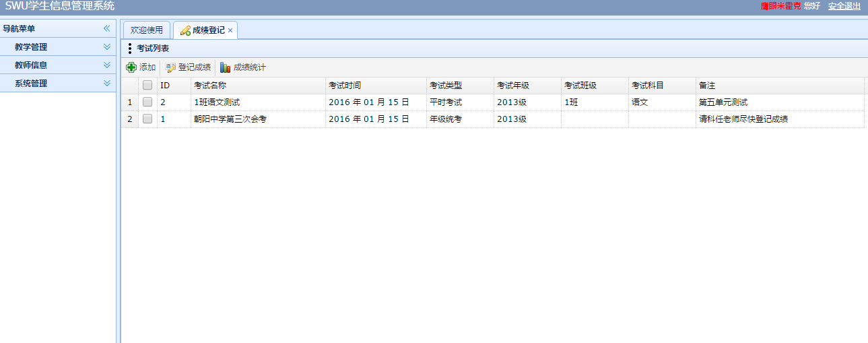Select the 成绩登记 tab
868x343 pixels.
205,30
